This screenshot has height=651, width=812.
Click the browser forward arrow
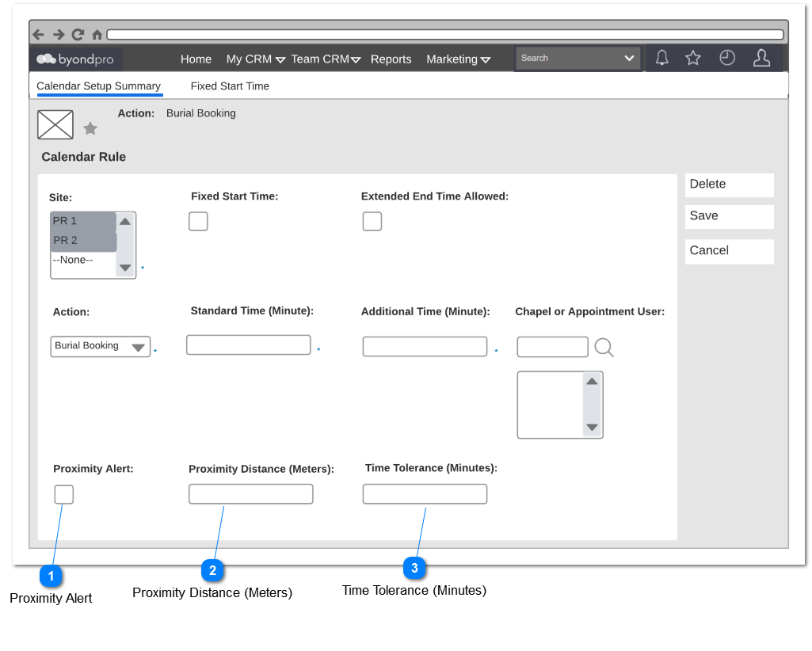pos(59,35)
